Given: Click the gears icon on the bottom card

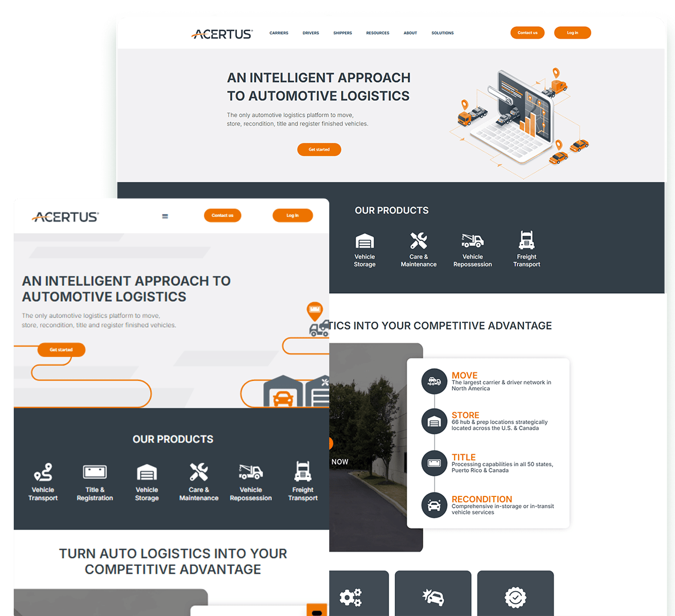Looking at the screenshot, I should (x=350, y=597).
